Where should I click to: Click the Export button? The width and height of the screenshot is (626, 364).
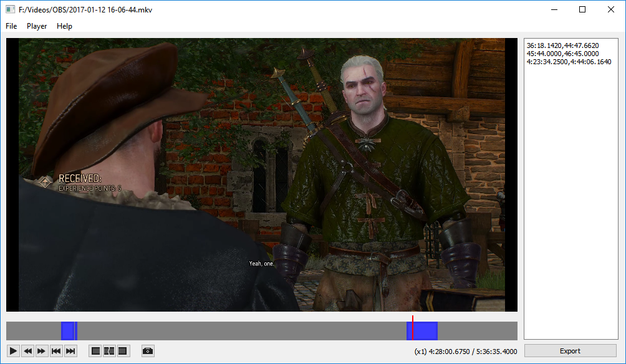[x=570, y=351]
